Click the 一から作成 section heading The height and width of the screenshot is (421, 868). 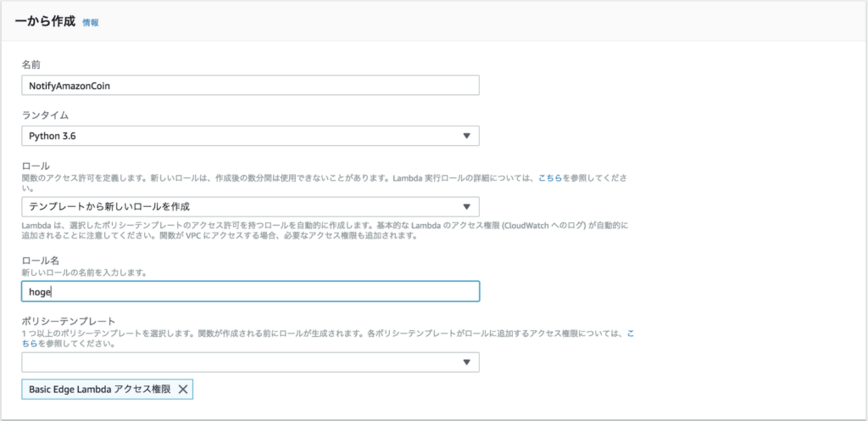(45, 22)
